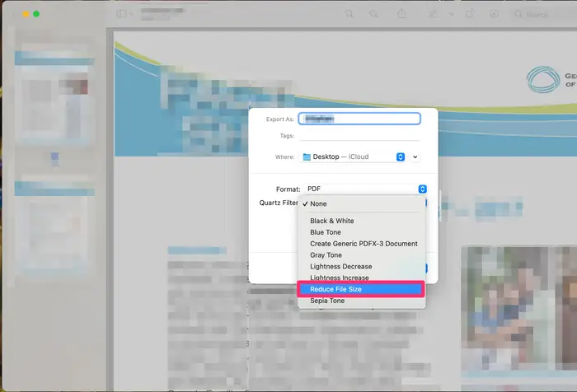Click the zoom in magnifier icon

click(x=374, y=14)
